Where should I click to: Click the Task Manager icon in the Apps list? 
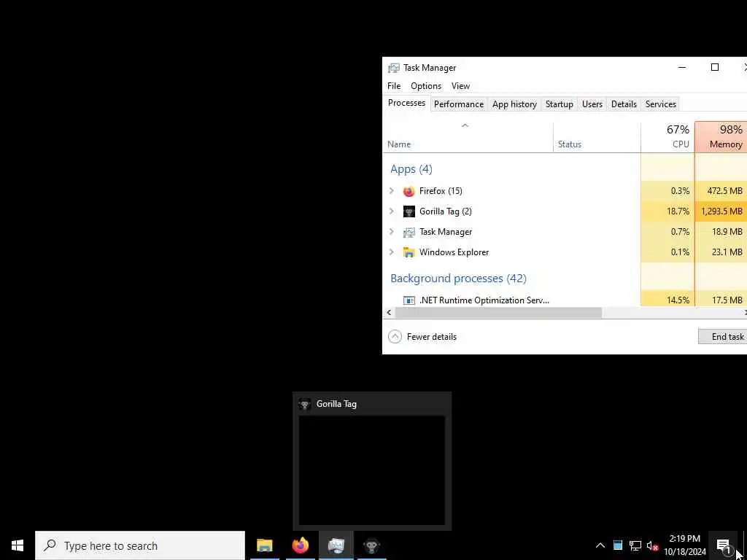(x=409, y=232)
